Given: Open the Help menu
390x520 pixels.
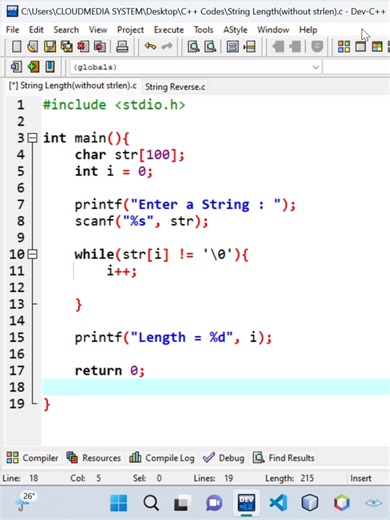Looking at the screenshot, I should 308,30.
